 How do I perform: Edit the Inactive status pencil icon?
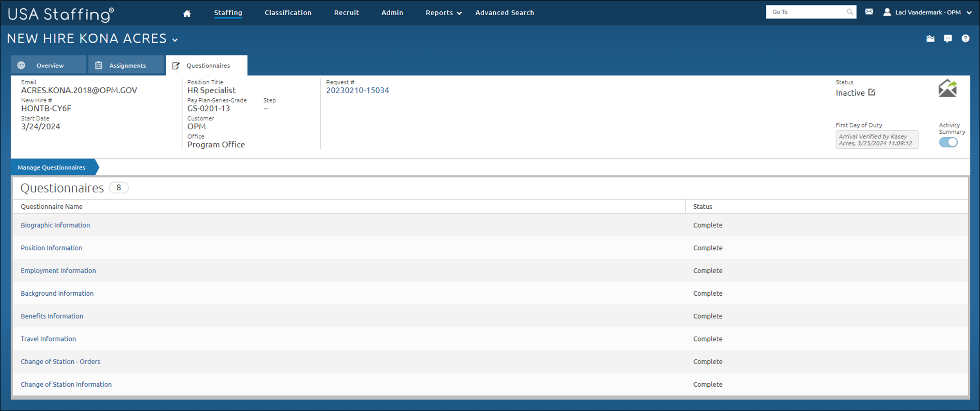871,92
